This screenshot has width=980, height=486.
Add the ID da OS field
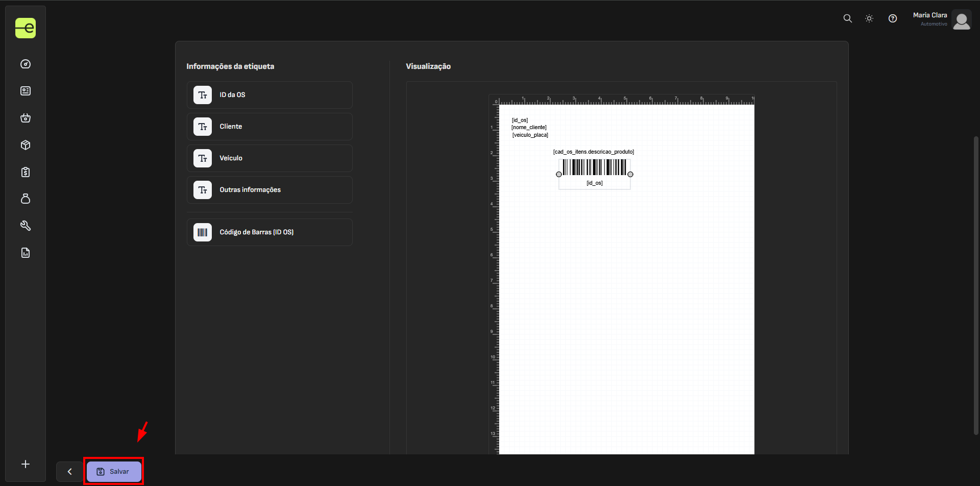269,95
